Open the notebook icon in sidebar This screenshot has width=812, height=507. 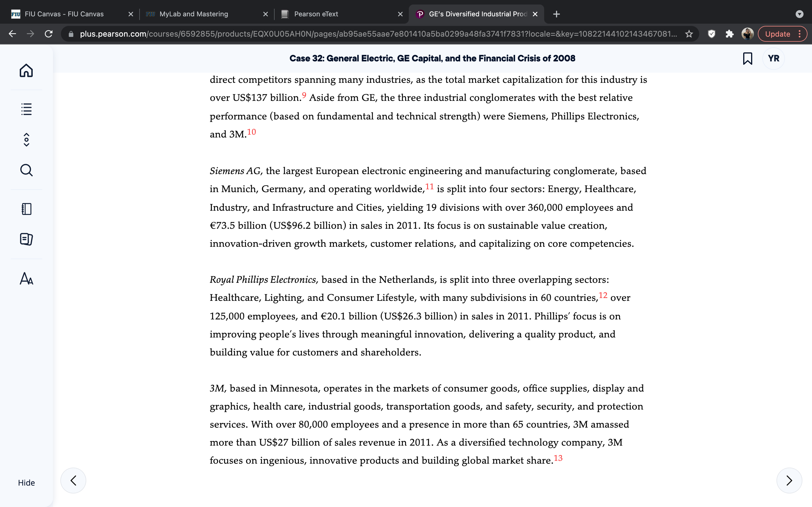[x=26, y=209]
